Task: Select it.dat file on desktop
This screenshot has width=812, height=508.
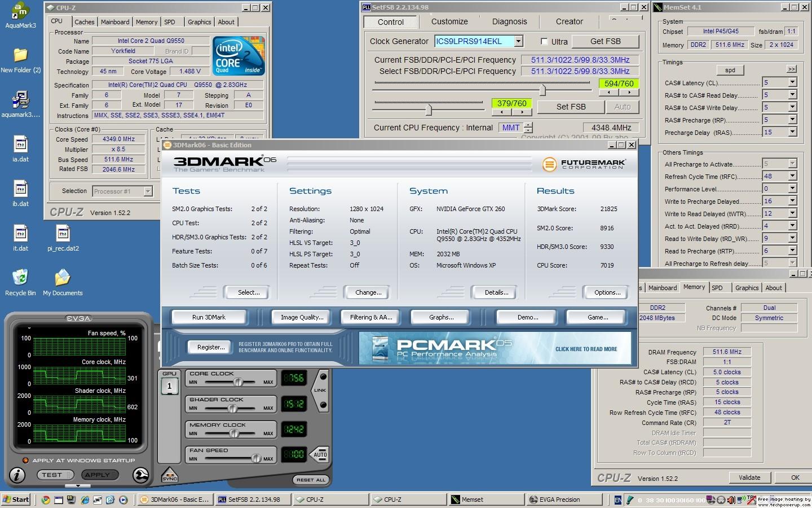Action: (20, 238)
